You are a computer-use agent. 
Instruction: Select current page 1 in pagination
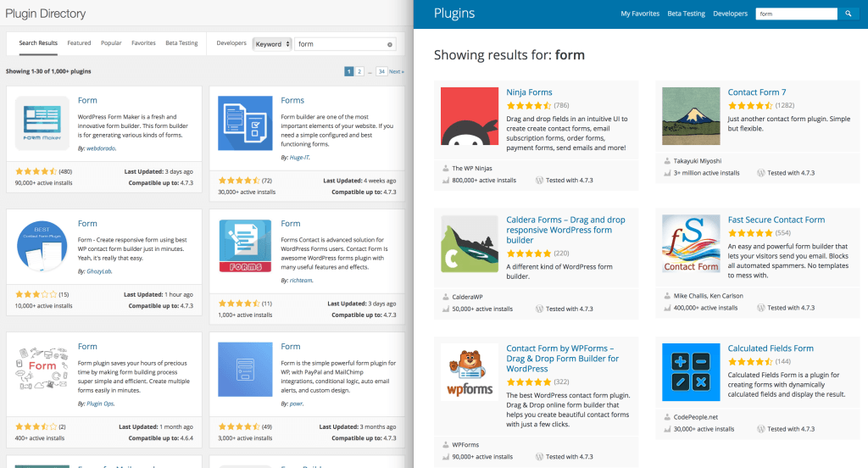[x=348, y=71]
